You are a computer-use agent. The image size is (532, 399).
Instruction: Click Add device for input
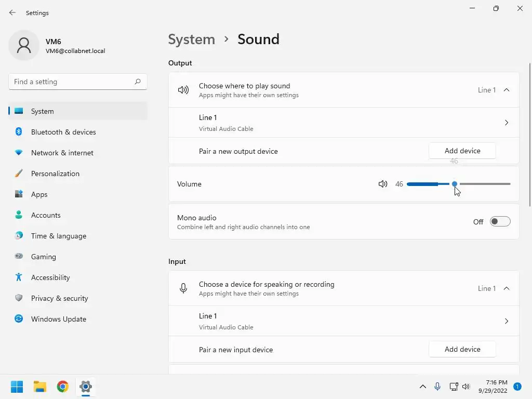click(x=462, y=349)
